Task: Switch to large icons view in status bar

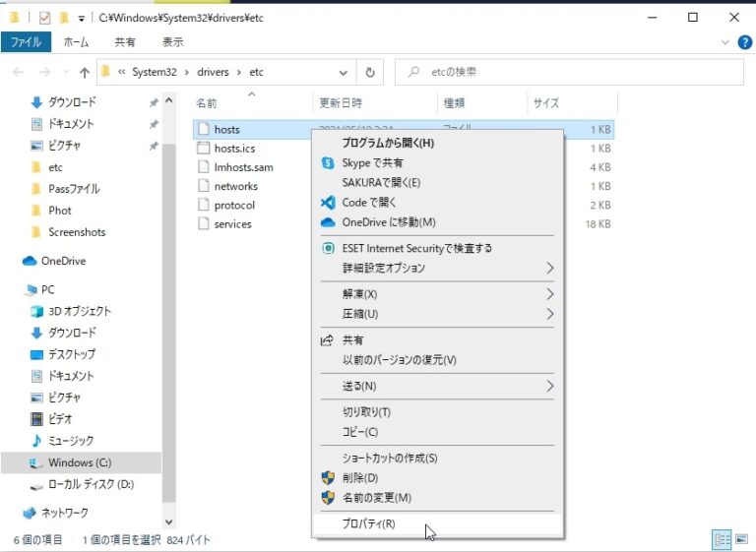Action: pyautogui.click(x=740, y=539)
